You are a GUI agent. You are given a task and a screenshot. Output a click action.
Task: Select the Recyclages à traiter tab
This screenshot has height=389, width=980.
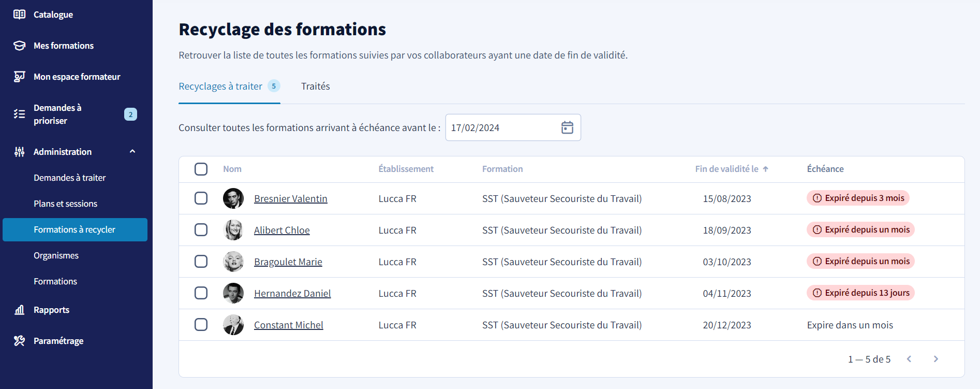[x=229, y=86]
